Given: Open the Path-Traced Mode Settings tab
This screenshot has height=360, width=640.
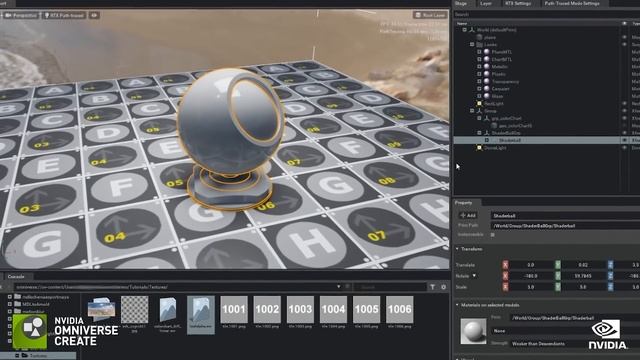Looking at the screenshot, I should coord(572,3).
